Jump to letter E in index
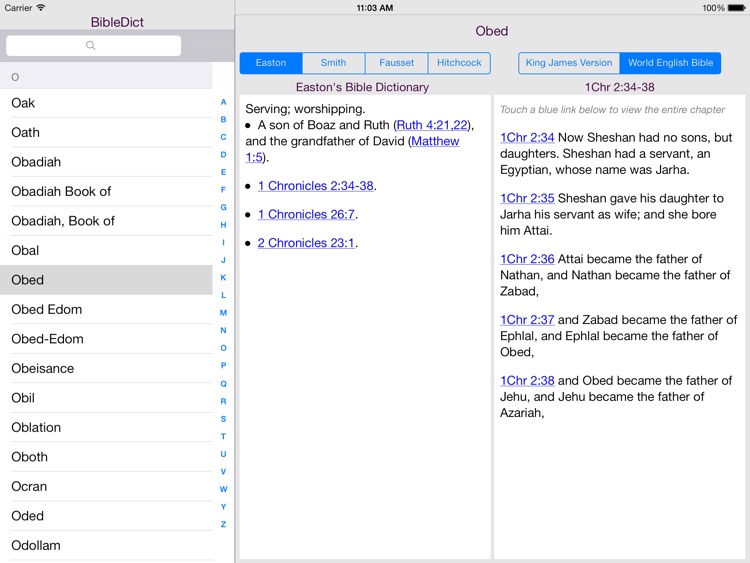Viewport: 750px width, 563px height. [223, 172]
